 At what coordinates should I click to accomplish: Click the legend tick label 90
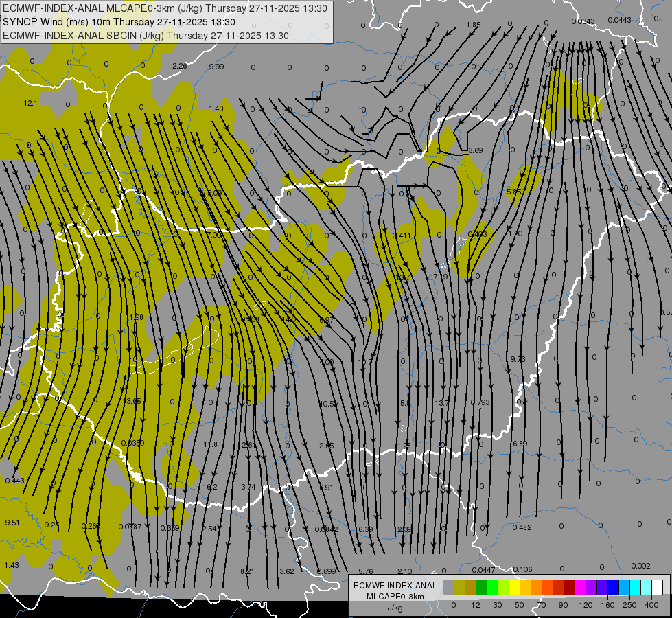pyautogui.click(x=563, y=605)
